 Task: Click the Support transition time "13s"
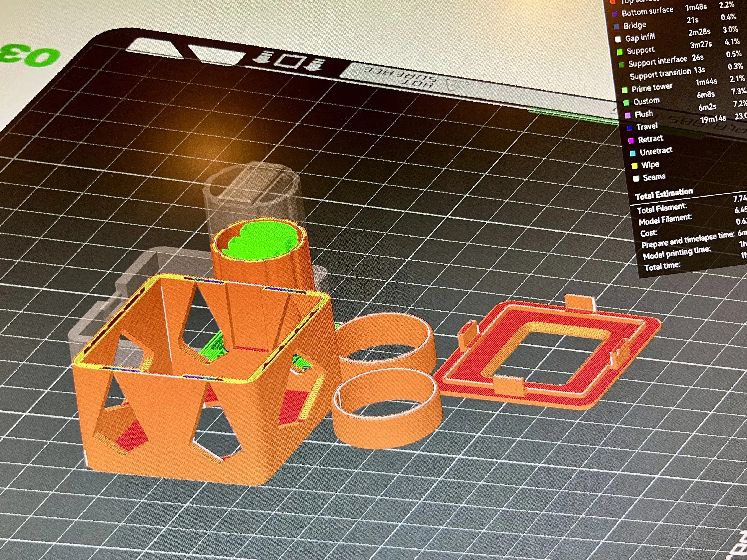699,70
